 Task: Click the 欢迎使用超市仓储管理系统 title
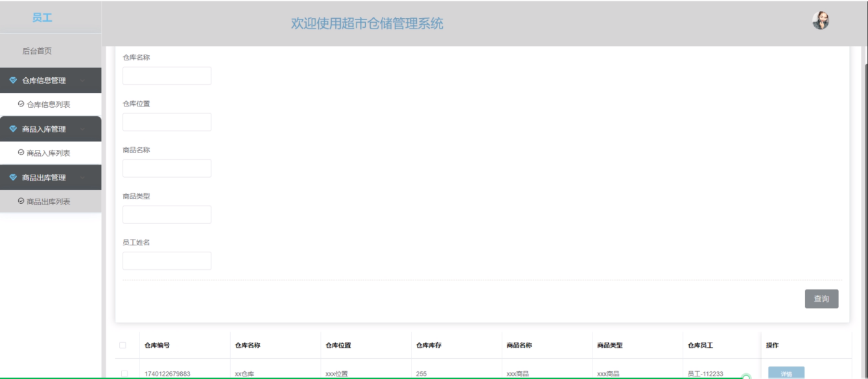pos(367,23)
